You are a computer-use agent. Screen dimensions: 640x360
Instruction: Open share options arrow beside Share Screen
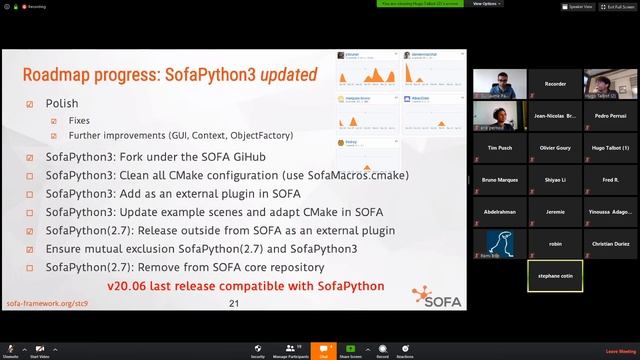click(368, 349)
